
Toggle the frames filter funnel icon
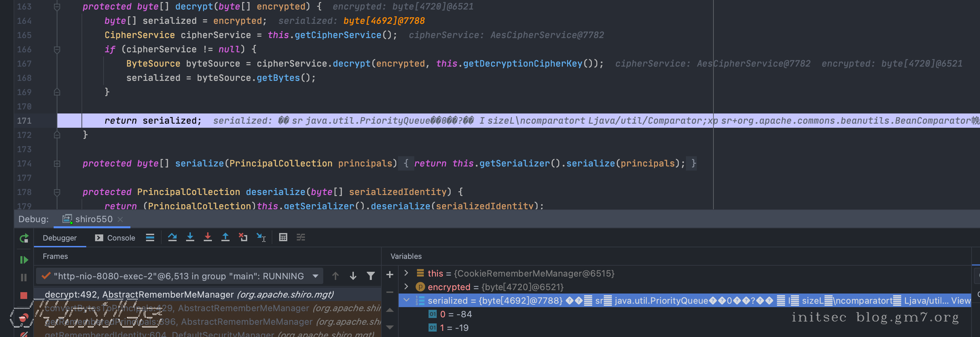click(x=370, y=276)
